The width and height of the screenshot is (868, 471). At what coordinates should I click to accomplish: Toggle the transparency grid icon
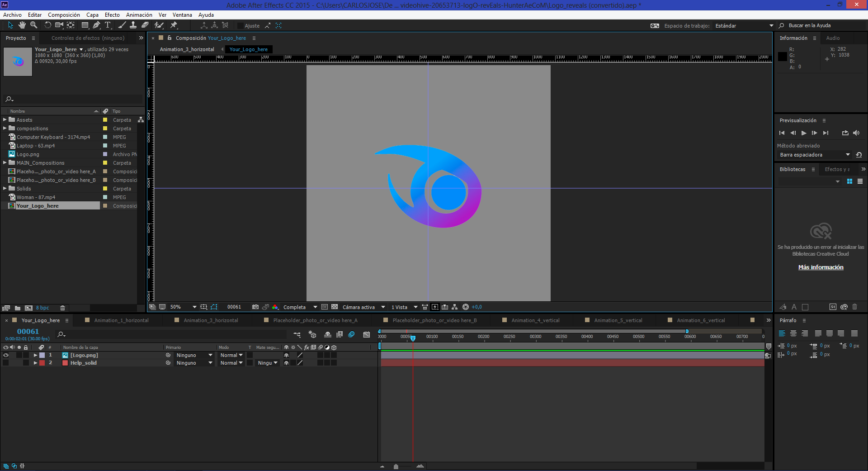(335, 307)
